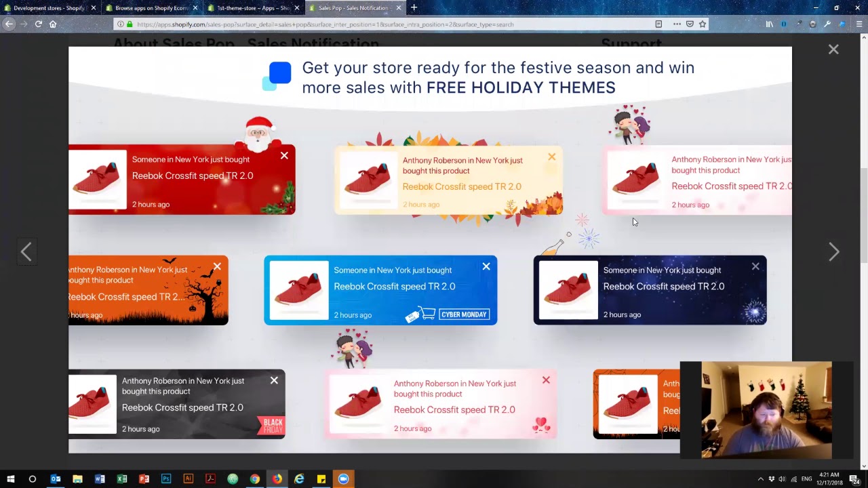Open Google Chrome from the taskbar
The height and width of the screenshot is (488, 868).
pos(254,479)
